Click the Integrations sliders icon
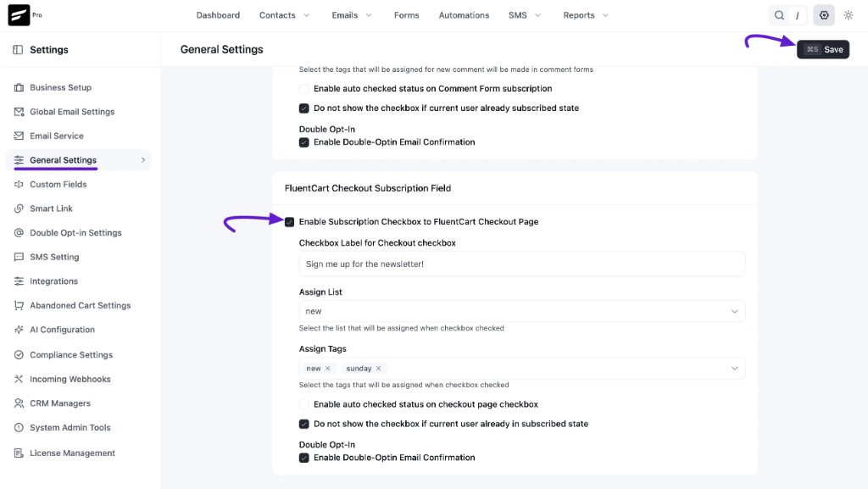Viewport: 868px width, 489px height. click(x=19, y=281)
